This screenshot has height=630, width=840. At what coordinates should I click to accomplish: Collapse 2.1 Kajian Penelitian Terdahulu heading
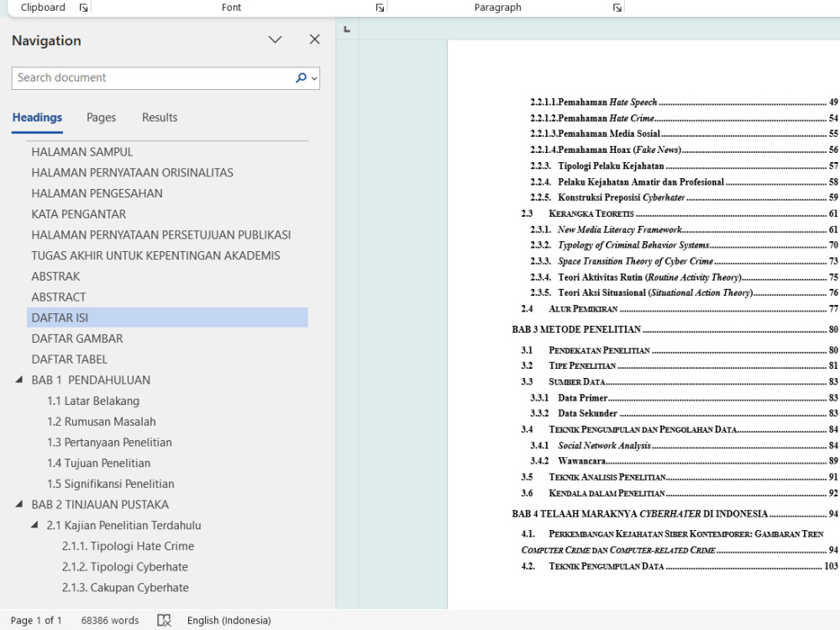point(34,525)
